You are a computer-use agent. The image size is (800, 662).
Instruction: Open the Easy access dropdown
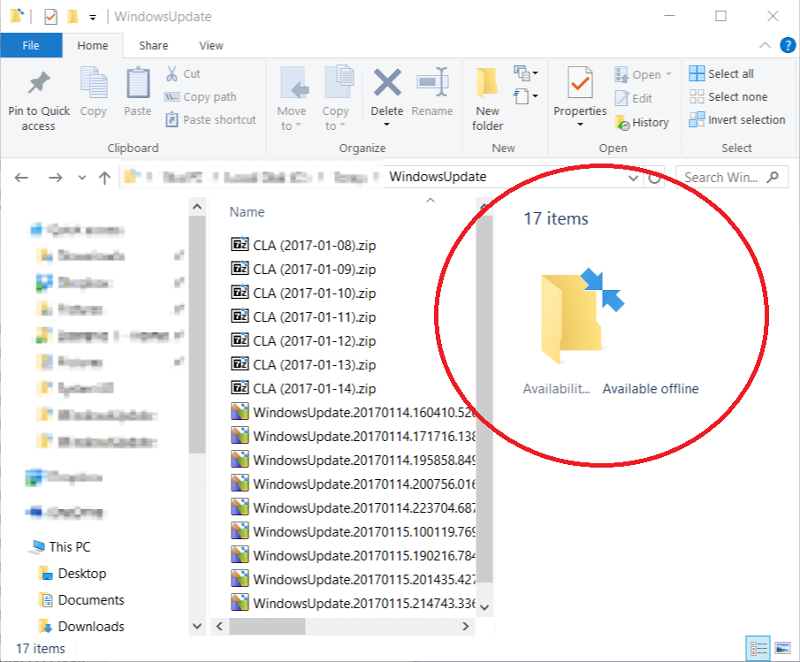[x=526, y=96]
